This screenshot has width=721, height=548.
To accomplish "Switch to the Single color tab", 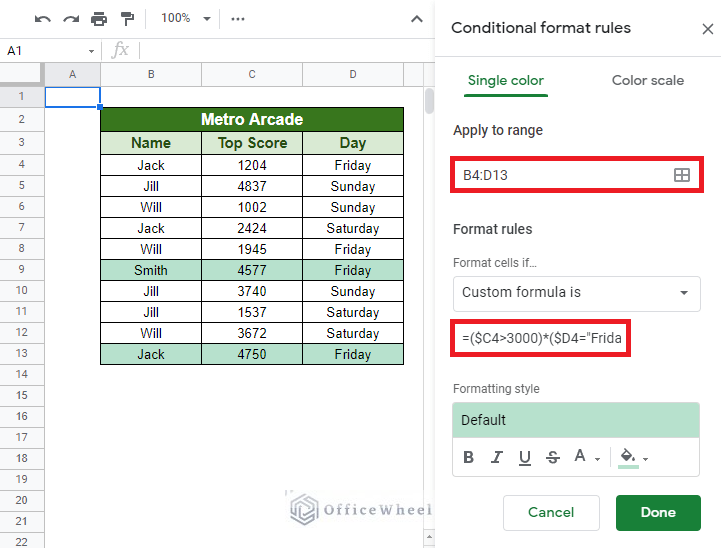I will (x=506, y=81).
